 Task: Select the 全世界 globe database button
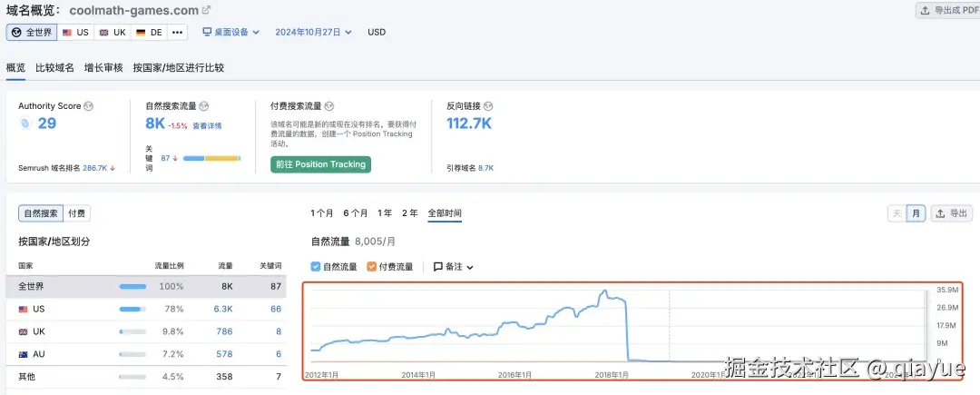pyautogui.click(x=32, y=33)
